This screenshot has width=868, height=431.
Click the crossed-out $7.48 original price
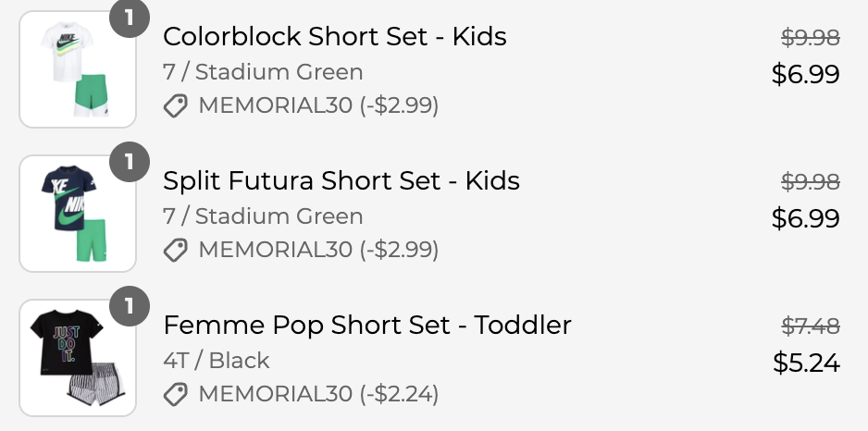[811, 326]
